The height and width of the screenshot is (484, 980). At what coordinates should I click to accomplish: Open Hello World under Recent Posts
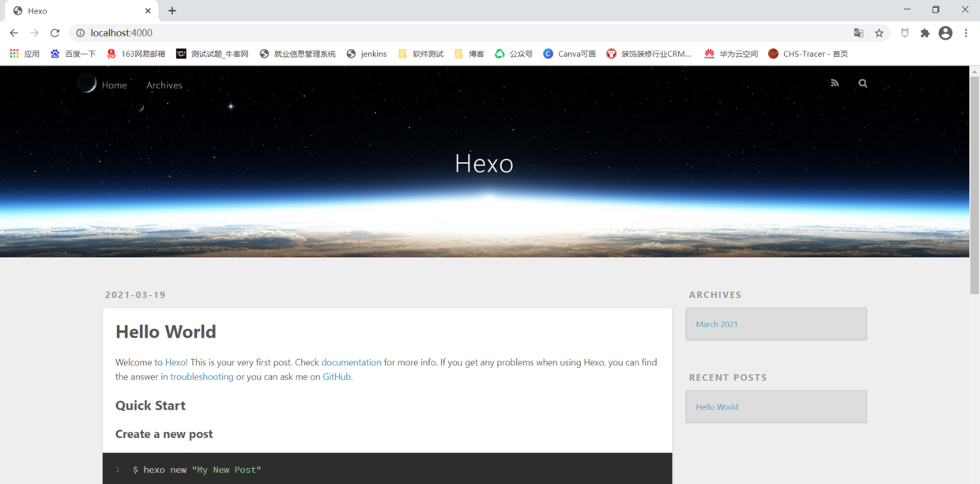pos(717,407)
